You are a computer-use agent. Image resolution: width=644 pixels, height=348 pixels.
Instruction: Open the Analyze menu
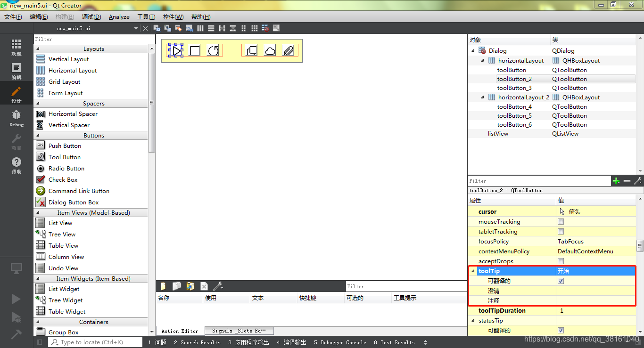119,16
